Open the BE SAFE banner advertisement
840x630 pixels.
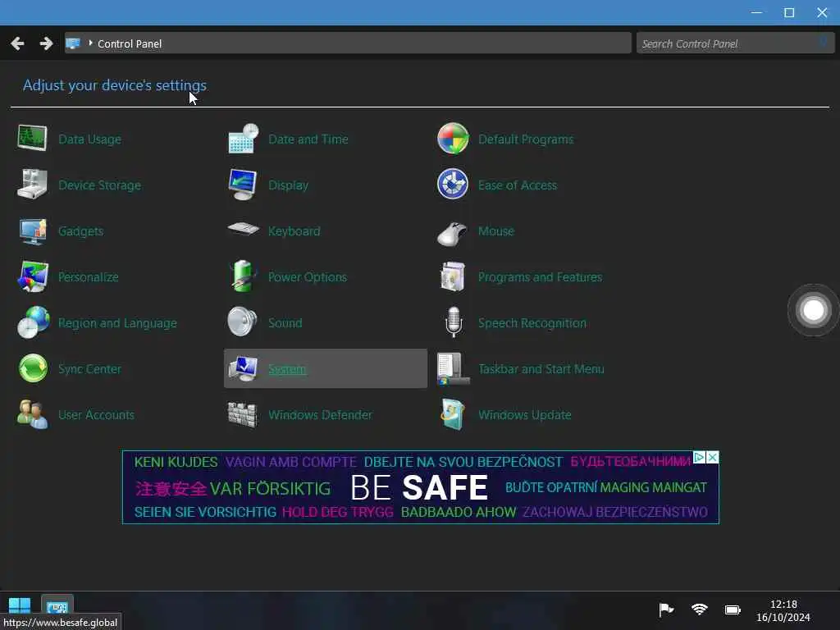click(x=421, y=487)
